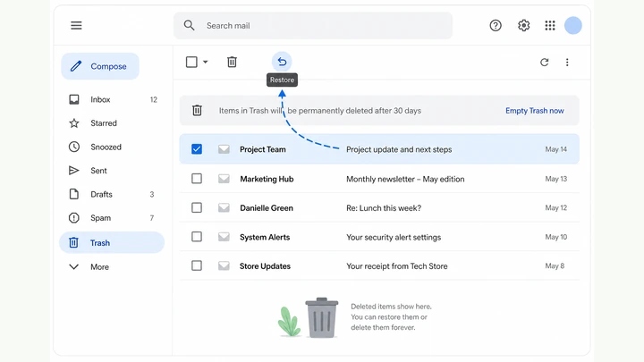Click the Restore arrow icon

pos(282,62)
